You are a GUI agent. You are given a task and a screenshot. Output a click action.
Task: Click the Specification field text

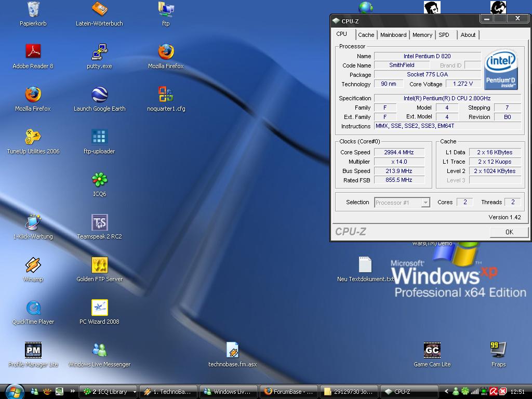pyautogui.click(x=447, y=98)
